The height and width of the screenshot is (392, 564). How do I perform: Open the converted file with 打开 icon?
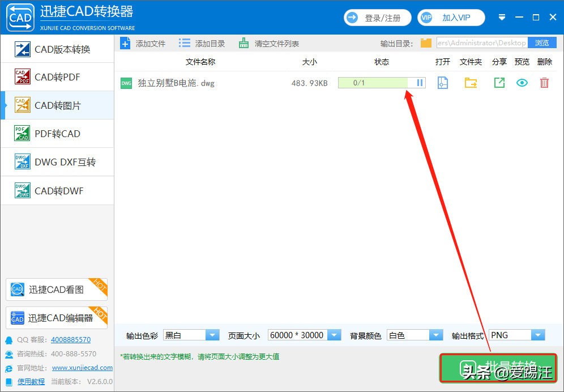(x=442, y=83)
